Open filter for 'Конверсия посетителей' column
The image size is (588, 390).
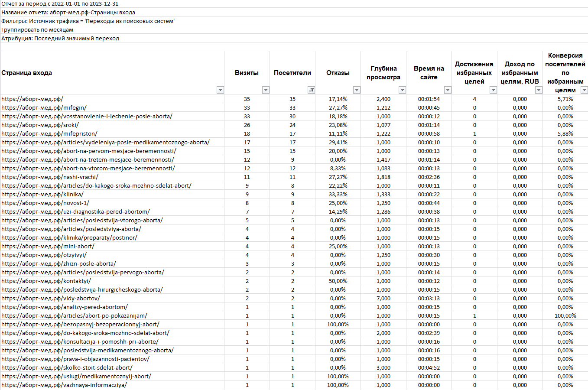point(584,90)
